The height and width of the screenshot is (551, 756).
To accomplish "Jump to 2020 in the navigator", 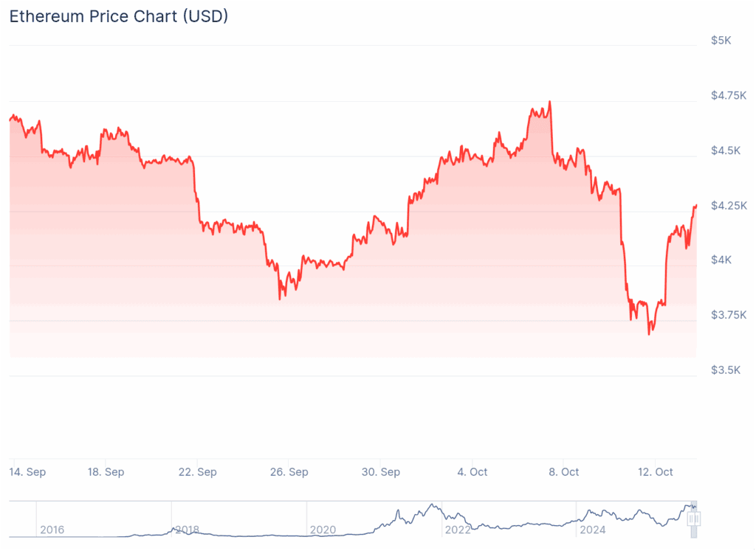I will coord(323,530).
